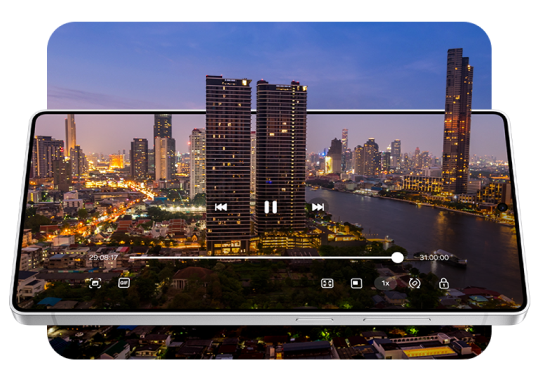Screen dimensions: 540x382
Task: Click the seek bar slider handle
Action: 398,257
